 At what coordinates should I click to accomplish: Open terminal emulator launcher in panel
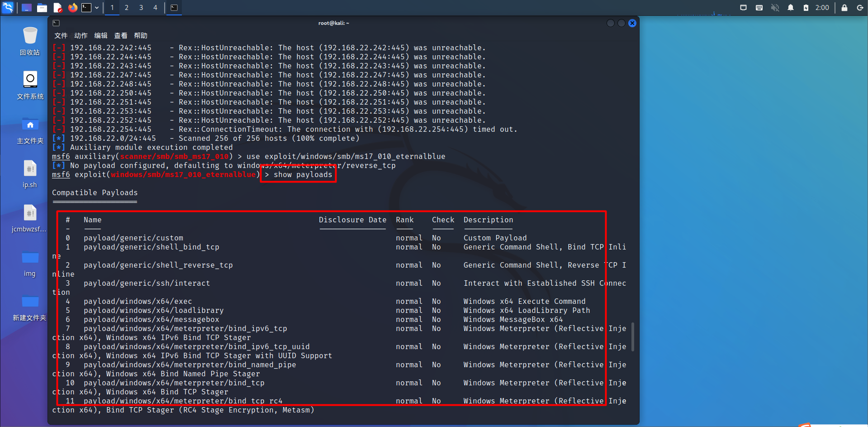[x=86, y=8]
